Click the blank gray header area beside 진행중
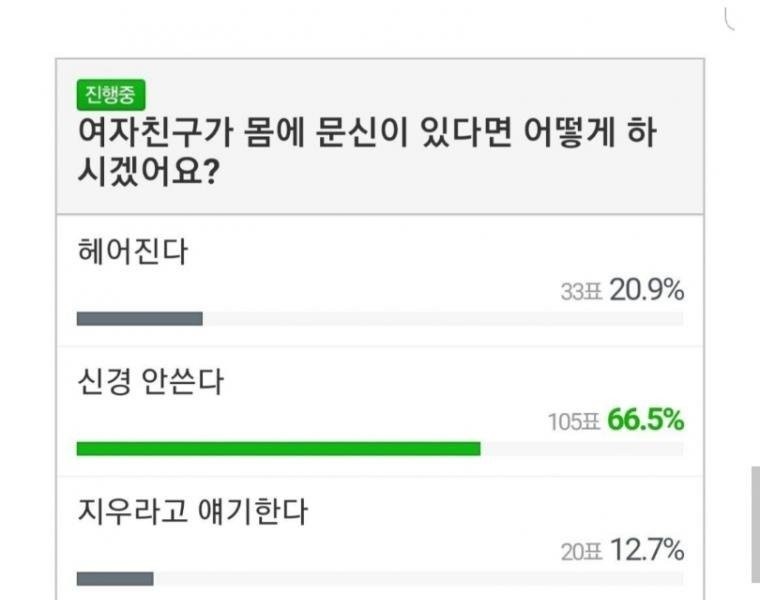This screenshot has width=760, height=600. (x=420, y=94)
